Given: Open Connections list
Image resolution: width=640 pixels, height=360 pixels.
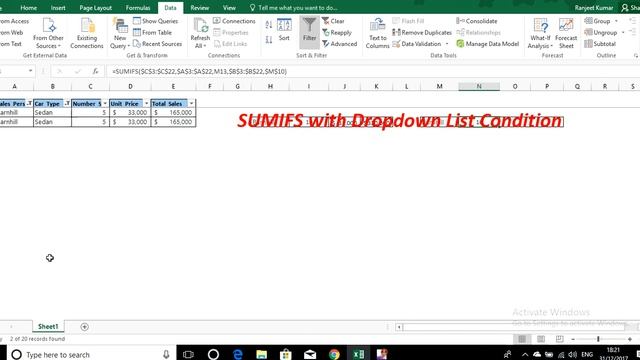Looking at the screenshot, I should [x=234, y=21].
